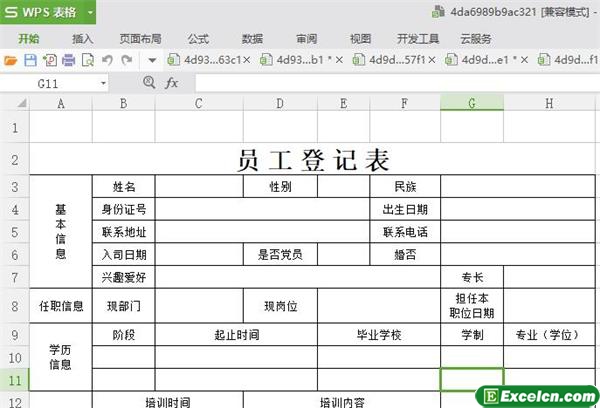
Task: Click the 任职信息 cell
Action: (x=61, y=306)
